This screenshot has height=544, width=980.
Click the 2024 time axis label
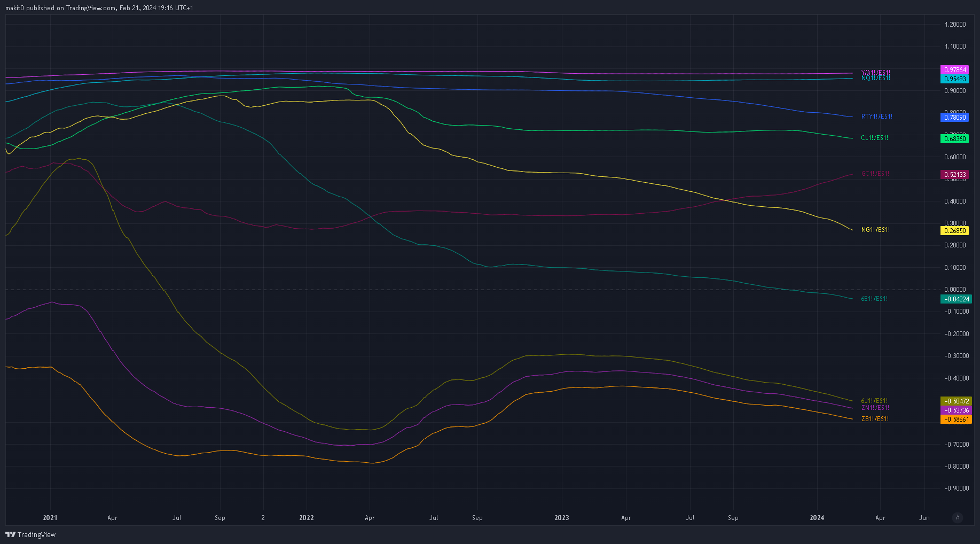(x=817, y=518)
